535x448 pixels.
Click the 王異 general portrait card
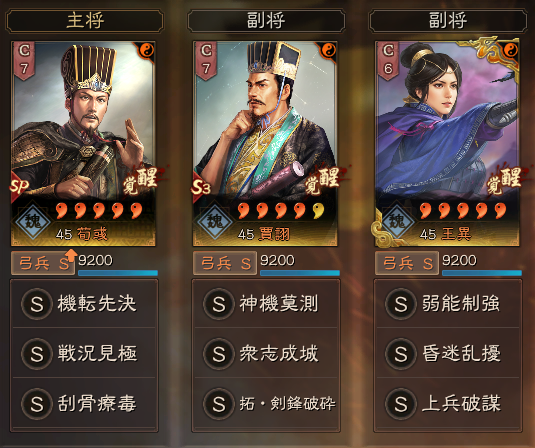[447, 144]
